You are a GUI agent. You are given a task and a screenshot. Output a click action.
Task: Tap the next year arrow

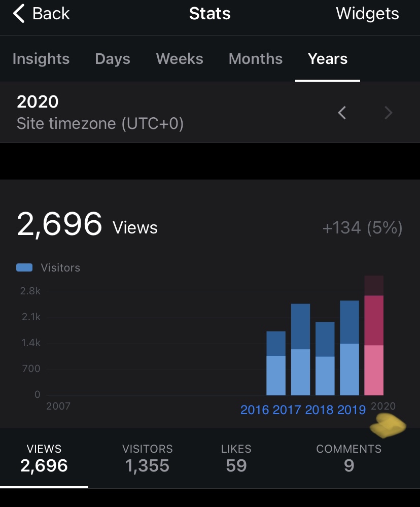(388, 113)
